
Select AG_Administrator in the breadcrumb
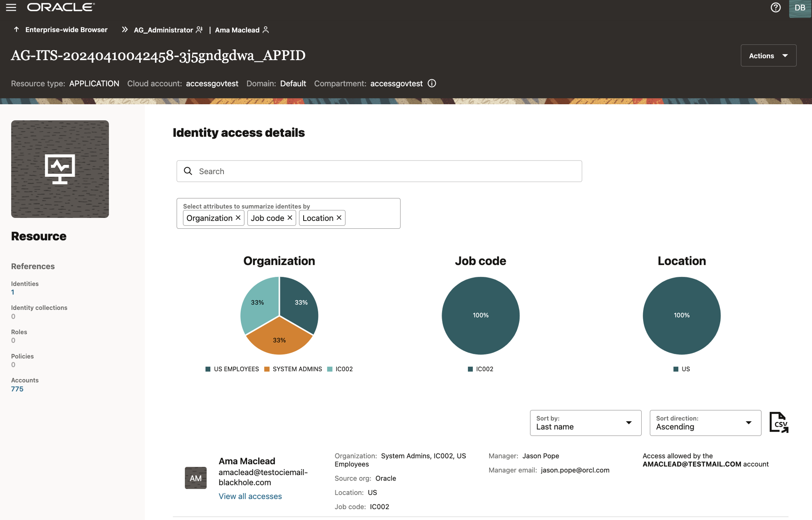pos(163,30)
